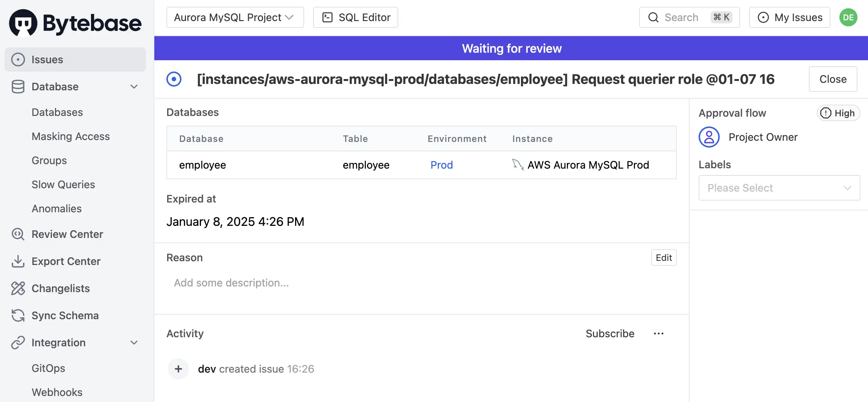This screenshot has height=402, width=868.
Task: Go to Masking Access in the sidebar
Action: pyautogui.click(x=71, y=136)
